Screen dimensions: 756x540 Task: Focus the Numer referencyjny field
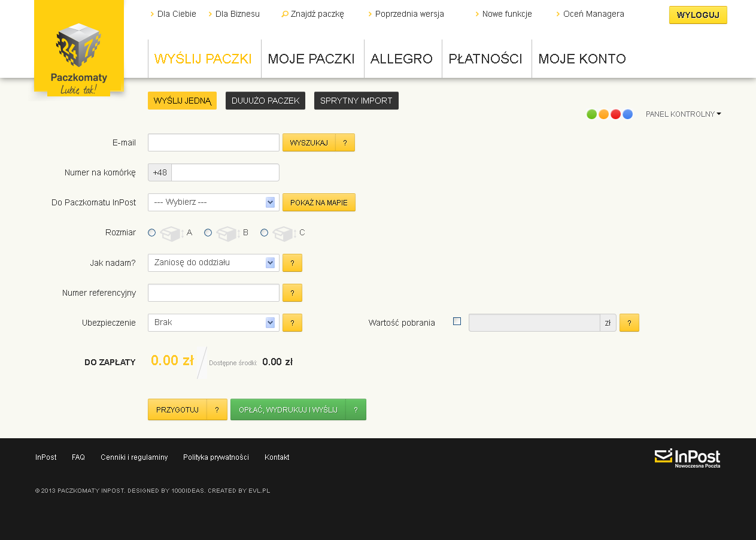click(x=214, y=293)
